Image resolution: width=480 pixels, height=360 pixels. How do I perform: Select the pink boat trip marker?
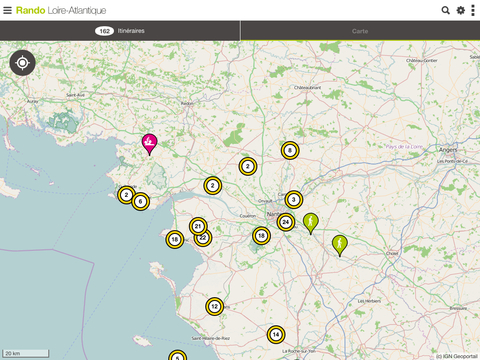coord(149,143)
